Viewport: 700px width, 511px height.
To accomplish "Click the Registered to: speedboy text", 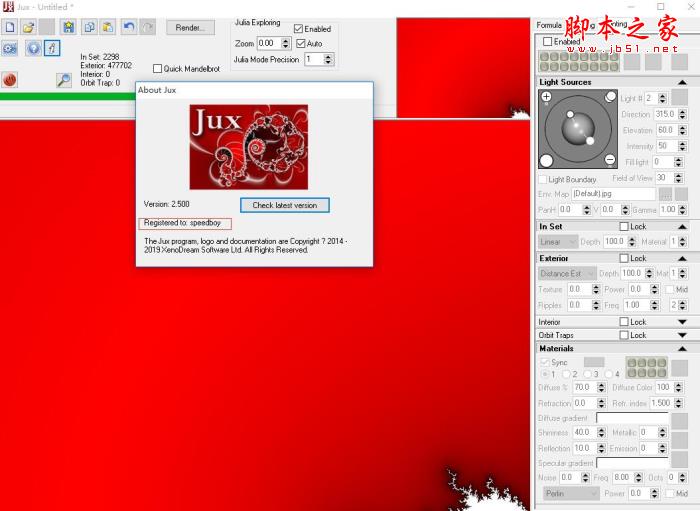I will (183, 223).
